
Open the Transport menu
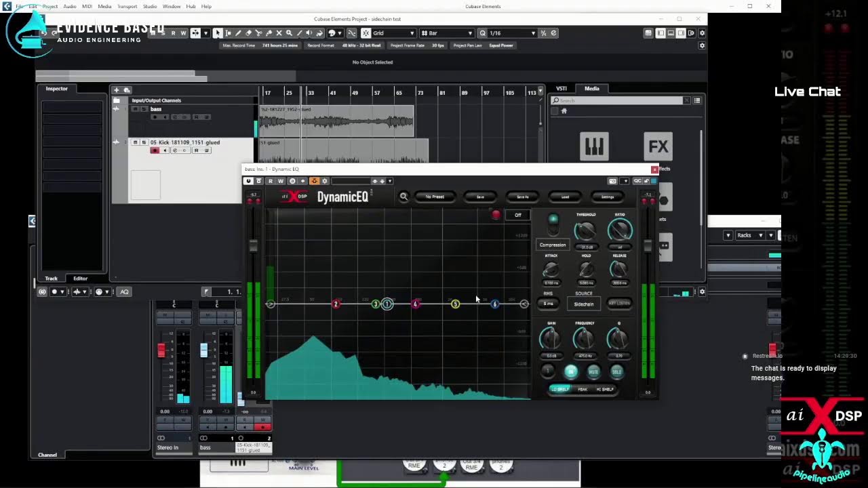pyautogui.click(x=127, y=6)
